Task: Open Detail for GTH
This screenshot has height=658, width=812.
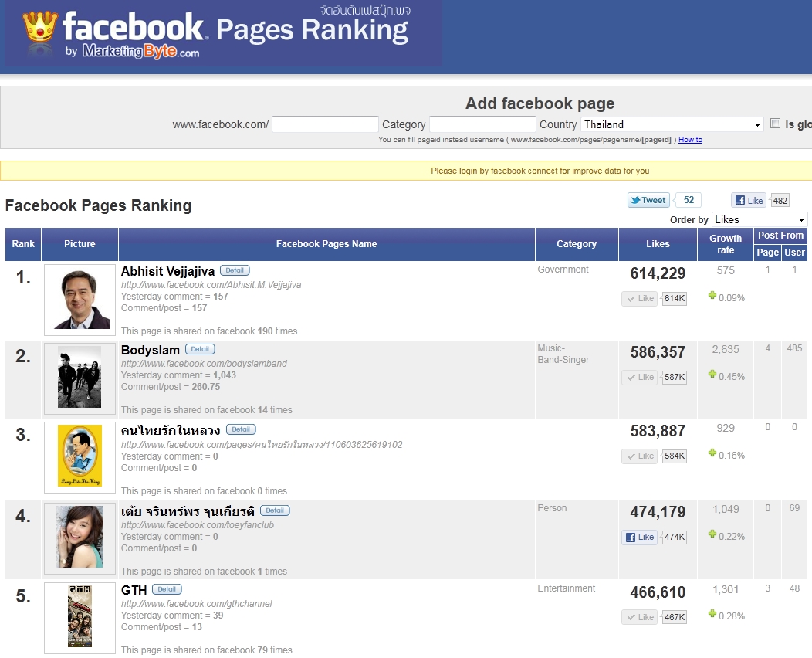Action: point(167,589)
